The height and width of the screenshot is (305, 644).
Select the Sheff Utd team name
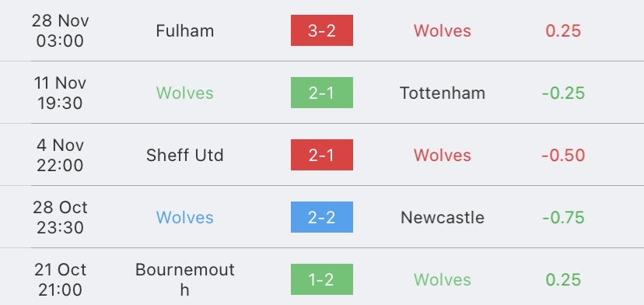pos(185,155)
